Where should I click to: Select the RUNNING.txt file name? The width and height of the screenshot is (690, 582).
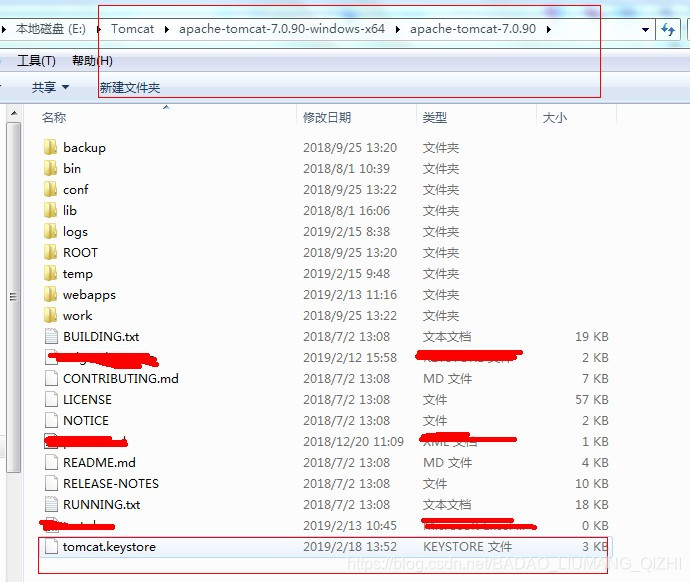[102, 505]
